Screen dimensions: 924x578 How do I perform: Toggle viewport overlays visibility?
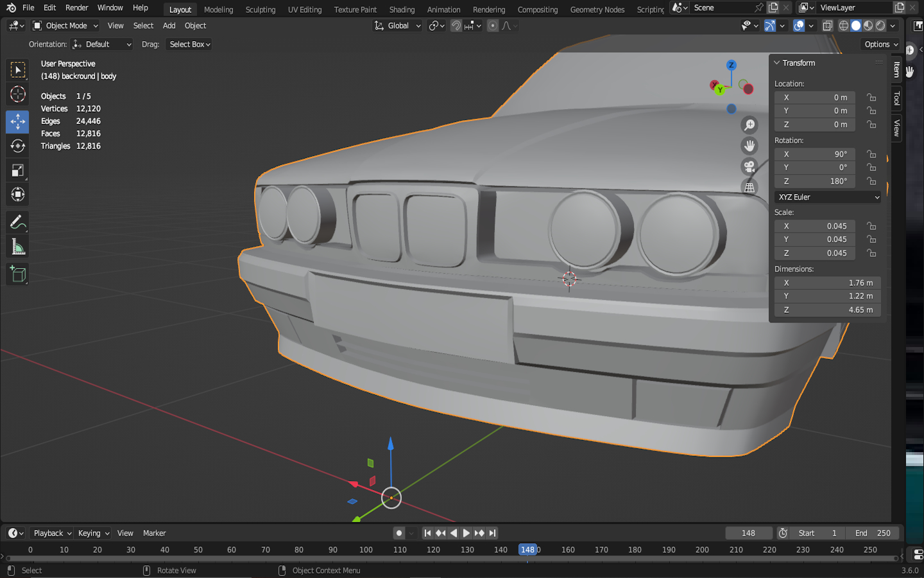pyautogui.click(x=799, y=26)
